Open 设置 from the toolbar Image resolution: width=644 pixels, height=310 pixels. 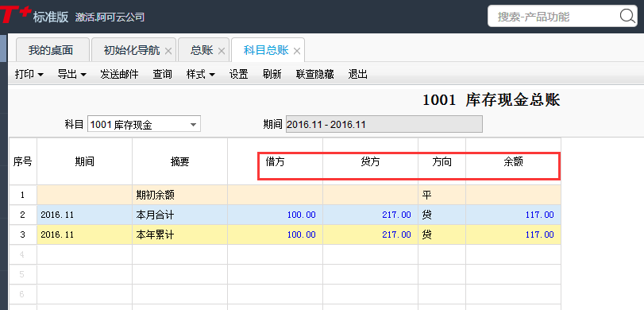[x=239, y=75]
